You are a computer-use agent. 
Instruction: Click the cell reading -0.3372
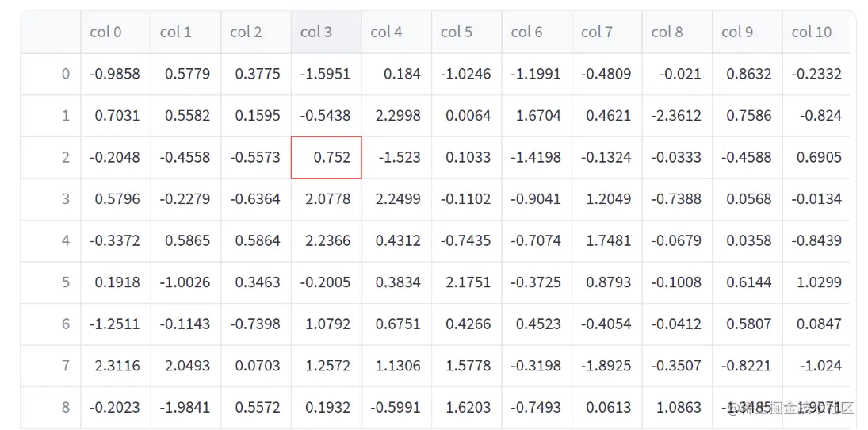[116, 241]
